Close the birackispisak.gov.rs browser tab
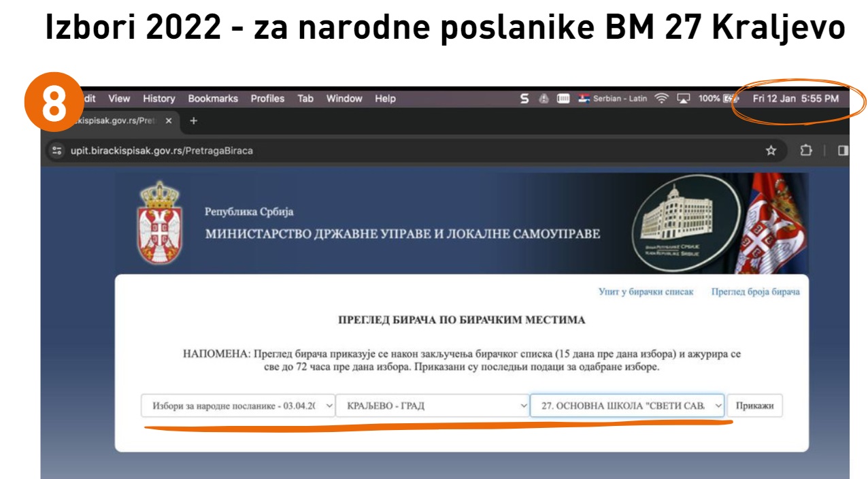The width and height of the screenshot is (868, 479). point(169,120)
